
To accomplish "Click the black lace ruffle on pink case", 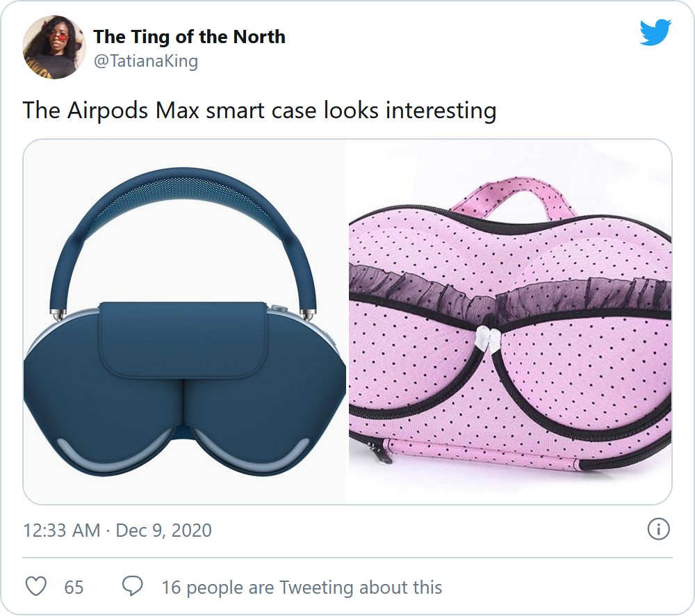I will tap(509, 293).
